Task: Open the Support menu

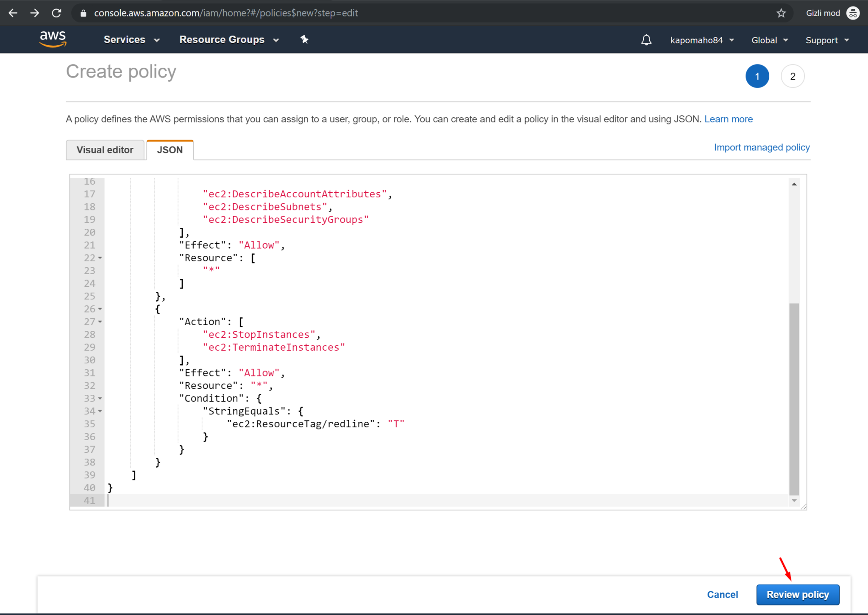Action: [827, 40]
